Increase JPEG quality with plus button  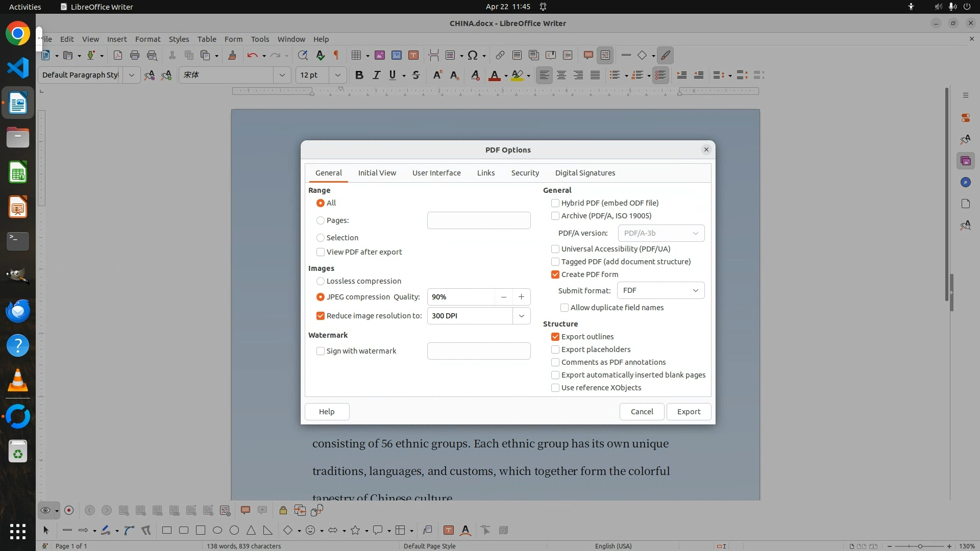pos(521,297)
